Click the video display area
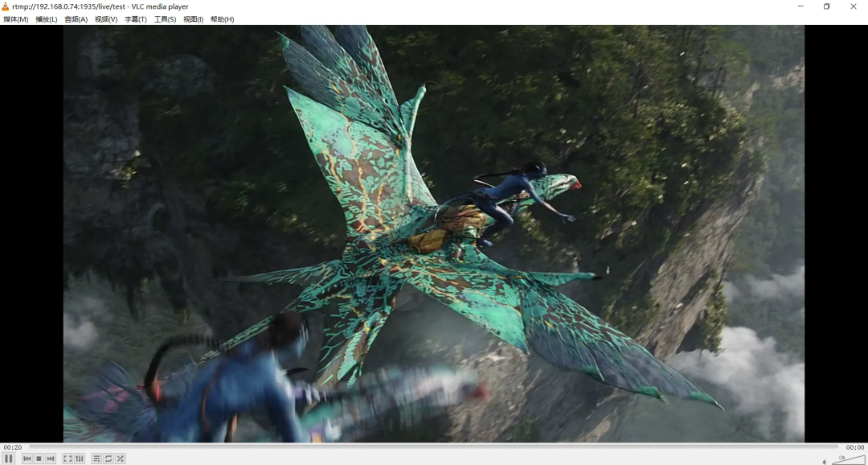 [433, 233]
